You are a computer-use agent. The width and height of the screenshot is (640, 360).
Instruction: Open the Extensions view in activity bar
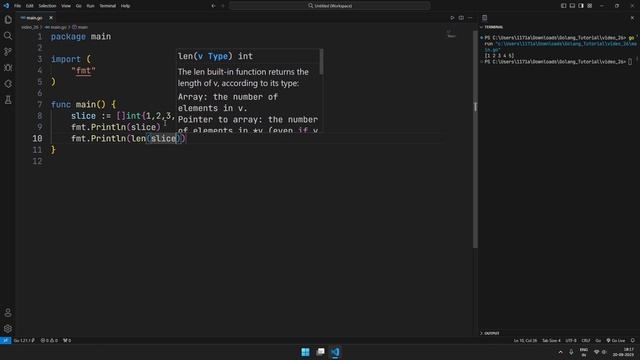(8, 84)
